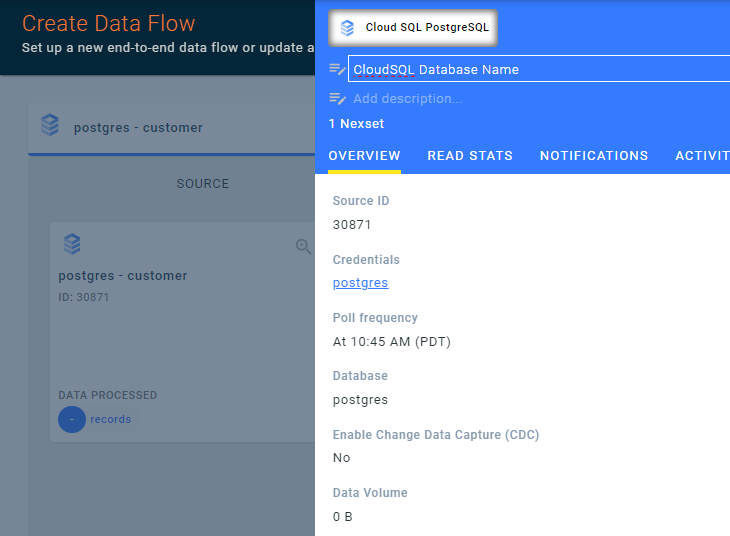Click the database stack icon in Cloud SQL PostgreSQL badge
This screenshot has width=730, height=536.
(x=347, y=28)
